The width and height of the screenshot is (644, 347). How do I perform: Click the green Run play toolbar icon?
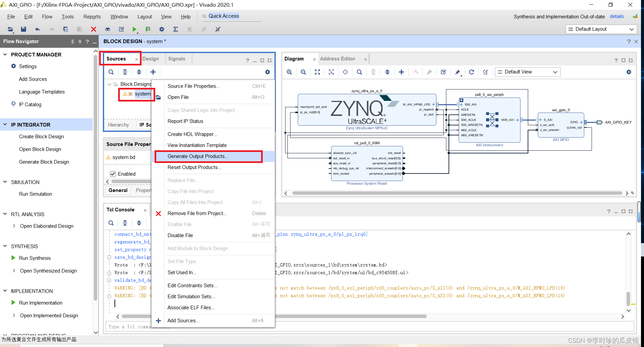(134, 29)
